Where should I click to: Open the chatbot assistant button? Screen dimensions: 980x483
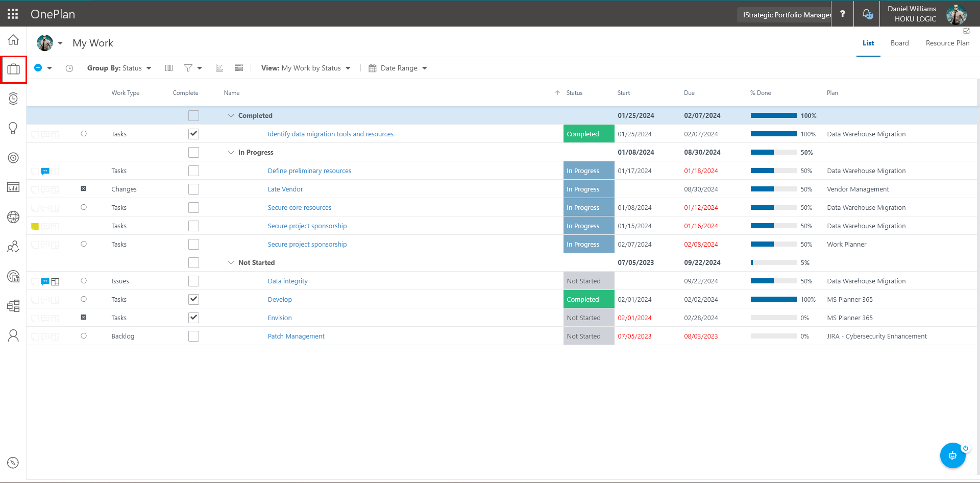point(952,455)
